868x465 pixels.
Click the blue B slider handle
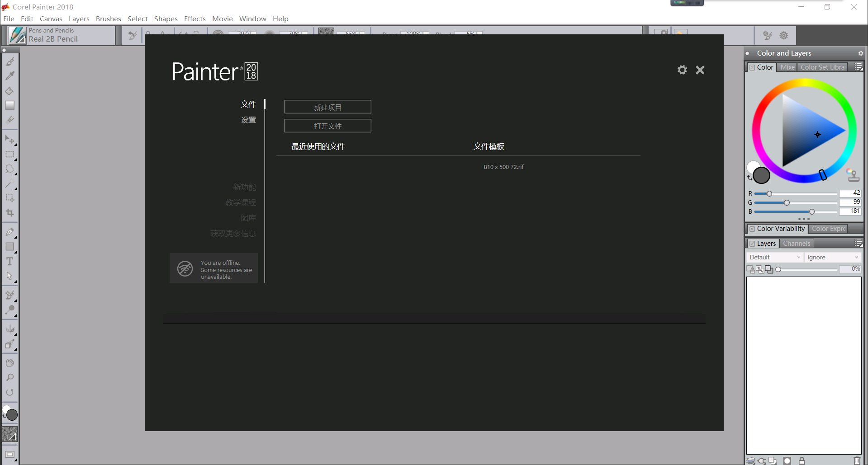click(812, 211)
